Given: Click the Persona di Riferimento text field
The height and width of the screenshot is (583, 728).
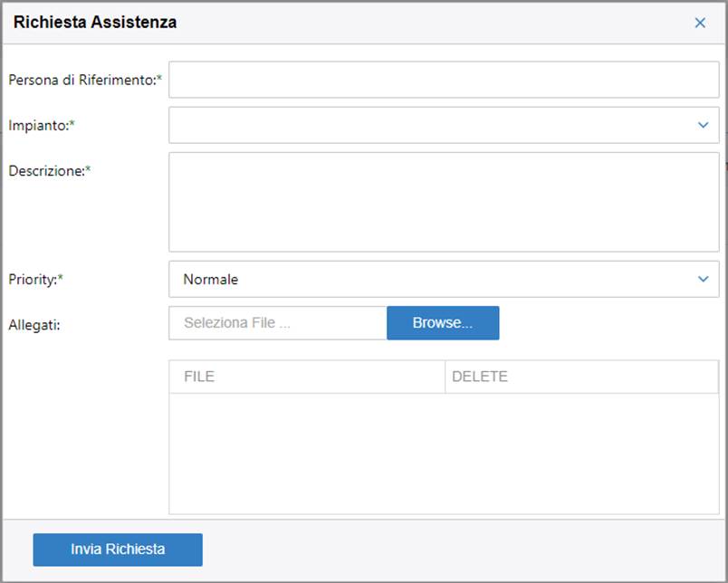Looking at the screenshot, I should [444, 80].
